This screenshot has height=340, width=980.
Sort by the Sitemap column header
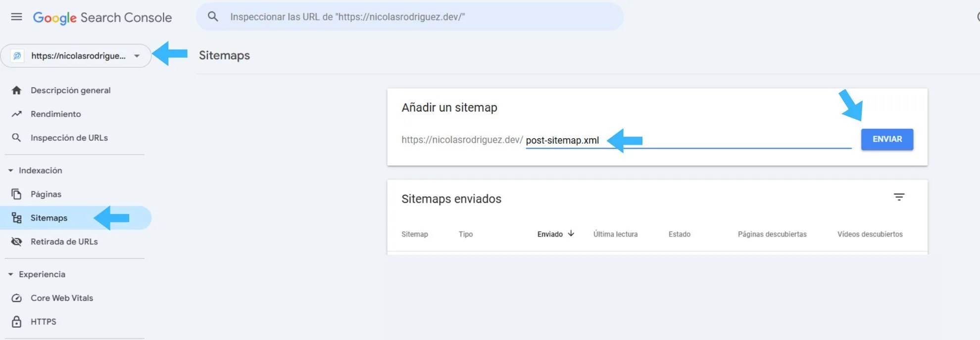click(415, 234)
